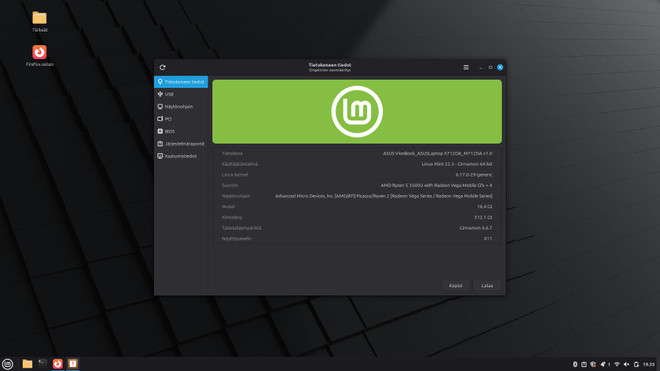The height and width of the screenshot is (371, 660).
Task: Launch the file manager from the panel
Action: click(27, 364)
